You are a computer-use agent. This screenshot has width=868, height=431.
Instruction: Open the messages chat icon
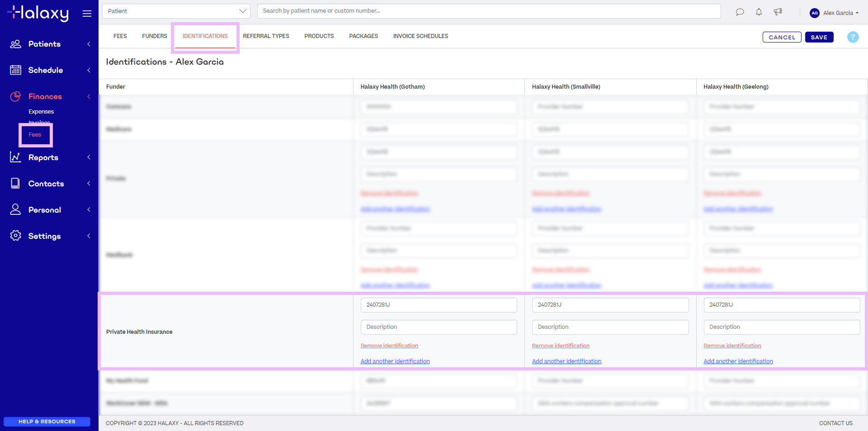(x=740, y=12)
